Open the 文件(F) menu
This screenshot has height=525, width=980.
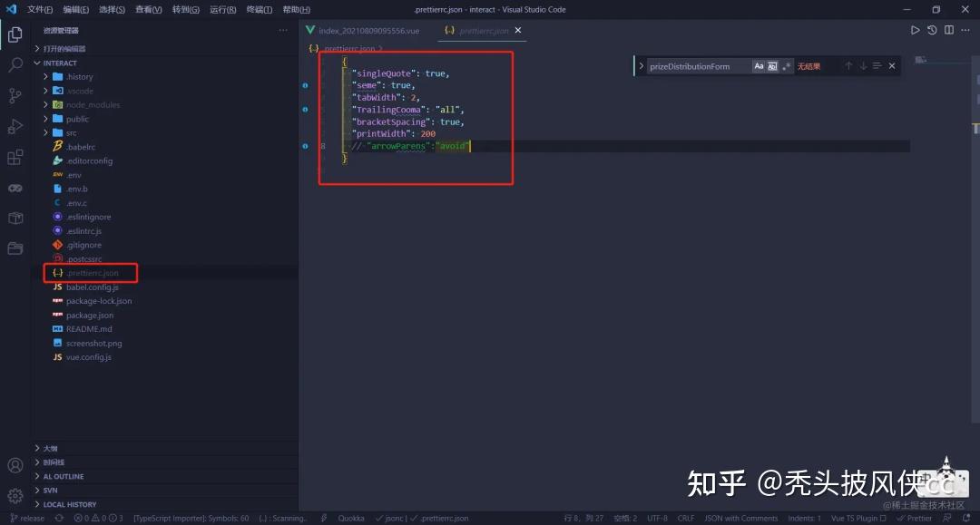pyautogui.click(x=39, y=9)
